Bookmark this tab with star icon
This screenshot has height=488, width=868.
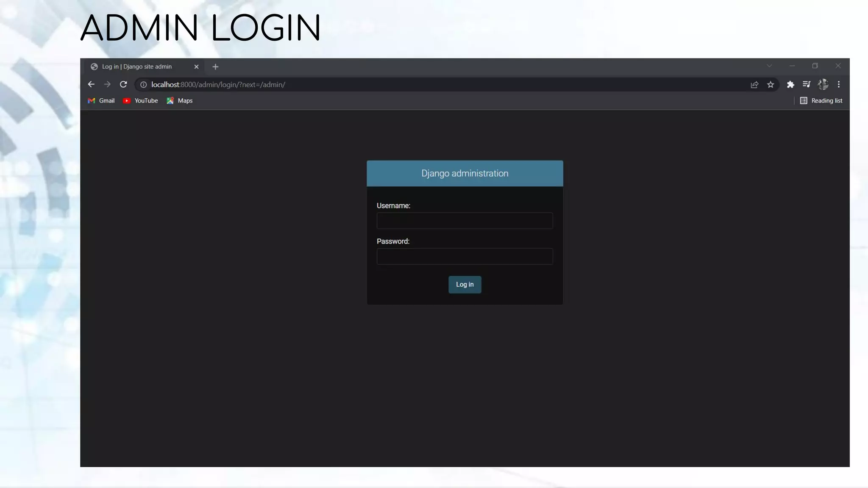(771, 85)
